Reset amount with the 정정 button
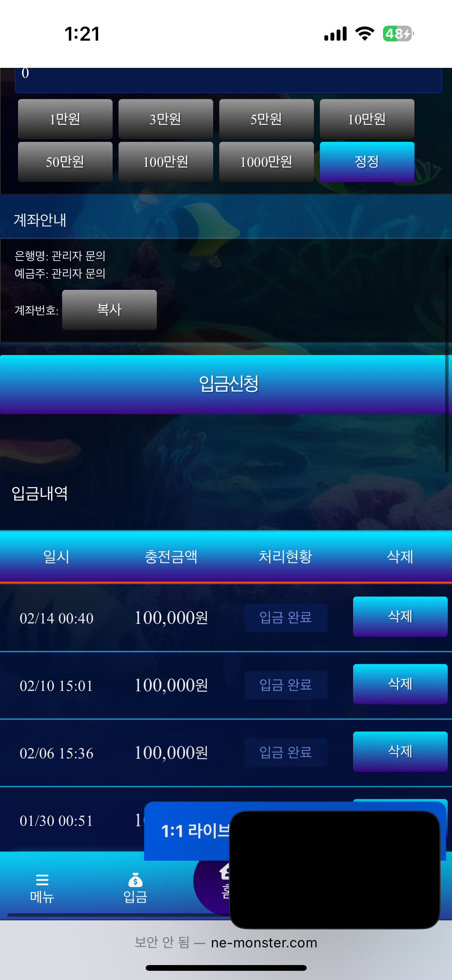 pyautogui.click(x=367, y=162)
